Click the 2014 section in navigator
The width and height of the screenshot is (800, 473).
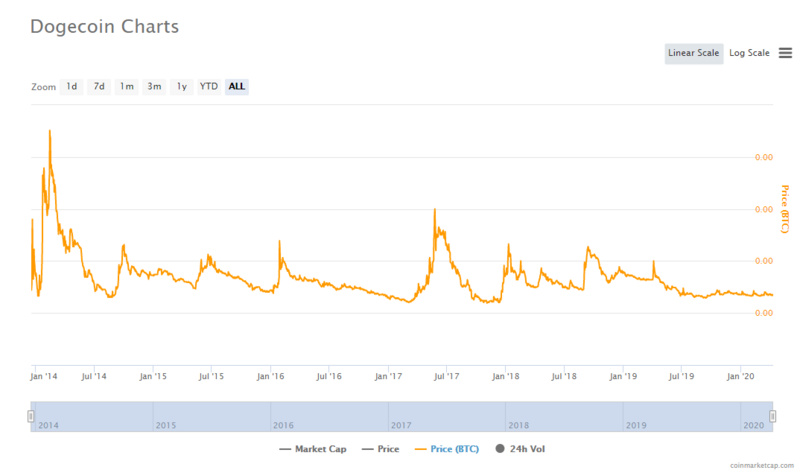tap(92, 416)
